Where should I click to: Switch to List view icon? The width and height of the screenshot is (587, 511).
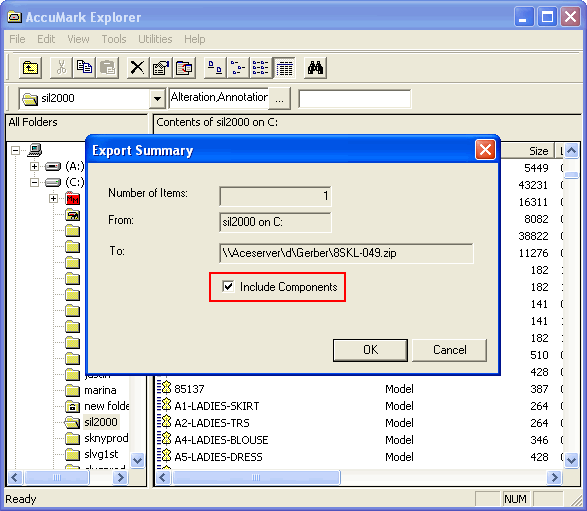click(x=261, y=68)
